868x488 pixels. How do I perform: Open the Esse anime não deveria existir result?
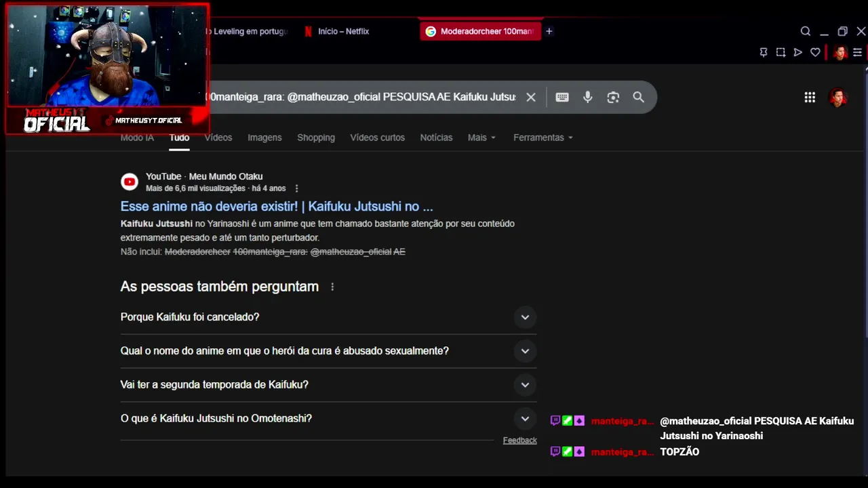277,207
